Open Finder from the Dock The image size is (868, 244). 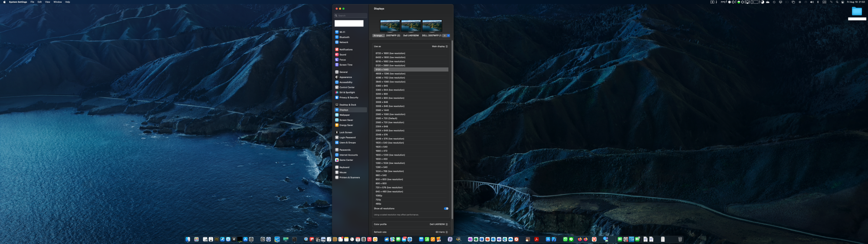[x=188, y=239]
